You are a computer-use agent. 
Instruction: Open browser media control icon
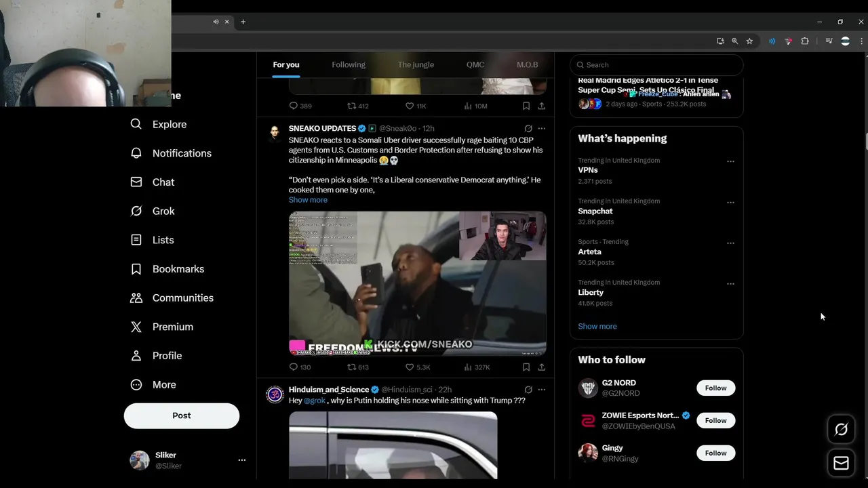[829, 41]
